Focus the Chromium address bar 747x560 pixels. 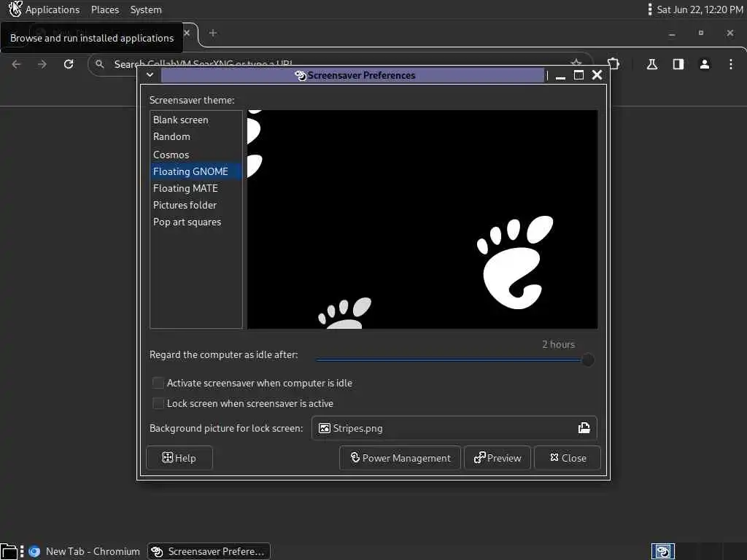(341, 64)
